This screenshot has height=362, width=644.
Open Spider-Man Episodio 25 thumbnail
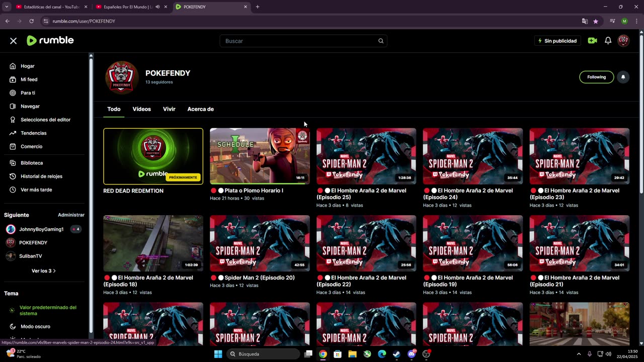[x=366, y=156]
